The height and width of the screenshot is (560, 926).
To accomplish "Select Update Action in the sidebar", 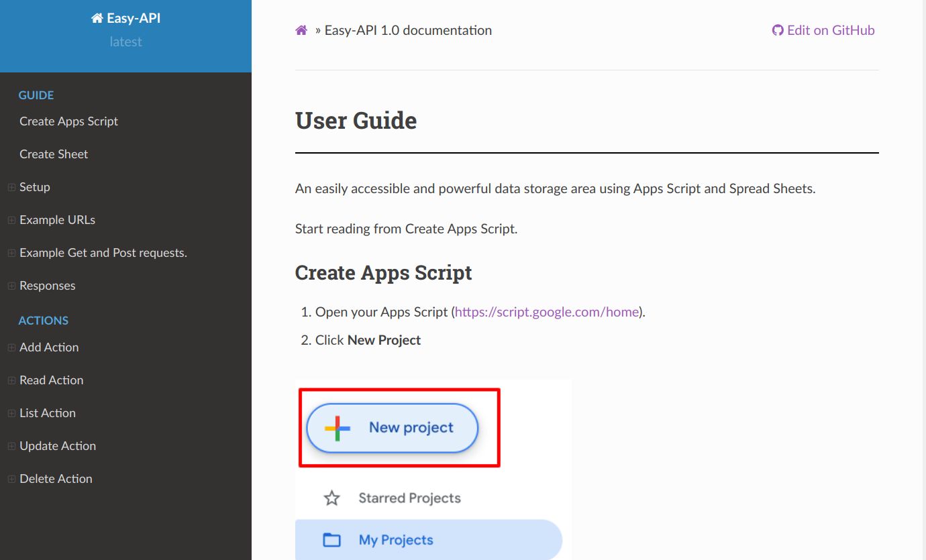I will pyautogui.click(x=58, y=446).
